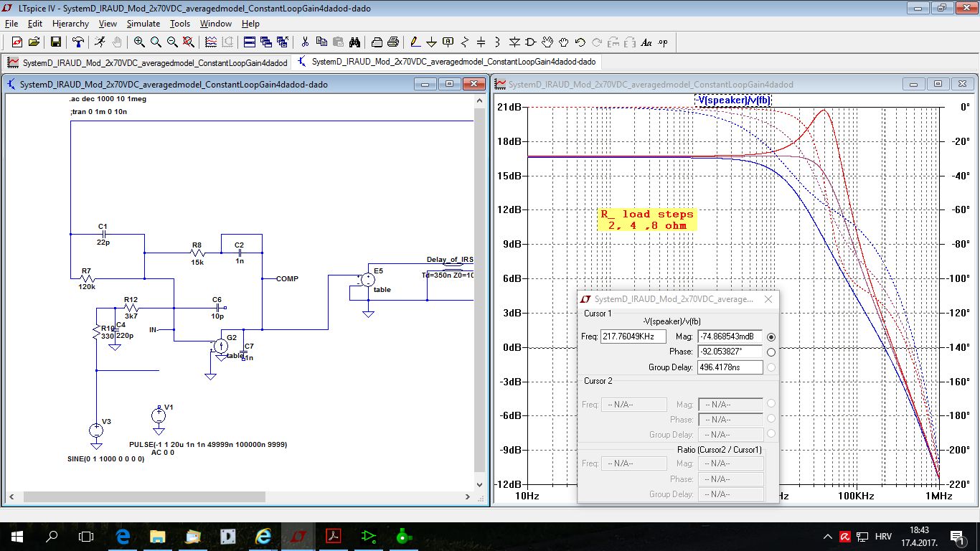
Task: Open the View menu
Action: tap(108, 24)
